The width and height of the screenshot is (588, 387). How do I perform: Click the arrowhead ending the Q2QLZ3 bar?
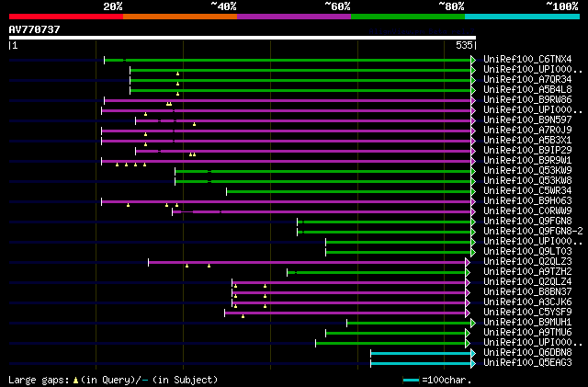point(468,262)
